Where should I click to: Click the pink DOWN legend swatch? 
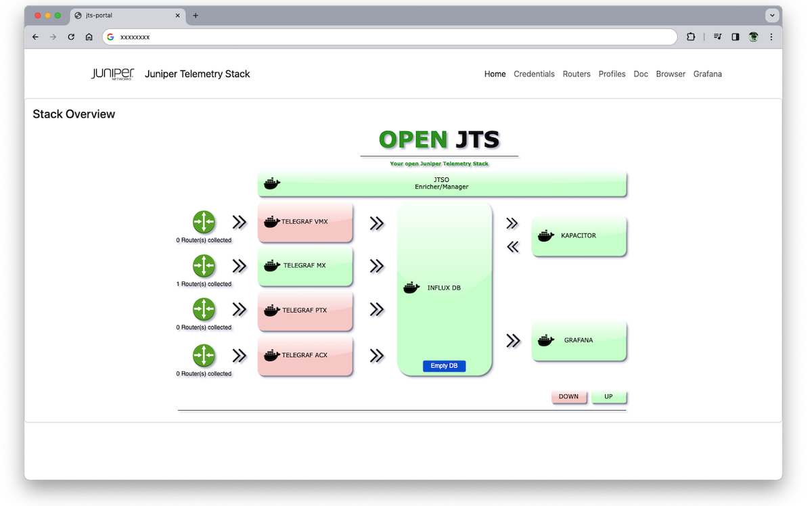(568, 396)
